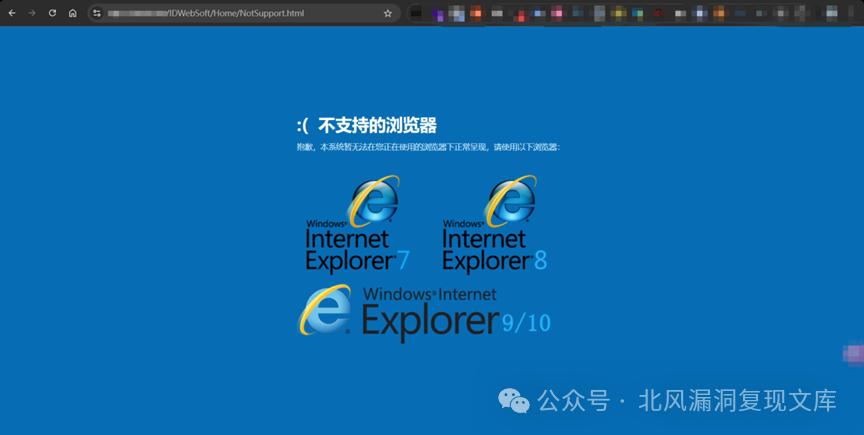Select the apology sentence starting with 抱歉
The image size is (864, 435).
click(429, 147)
